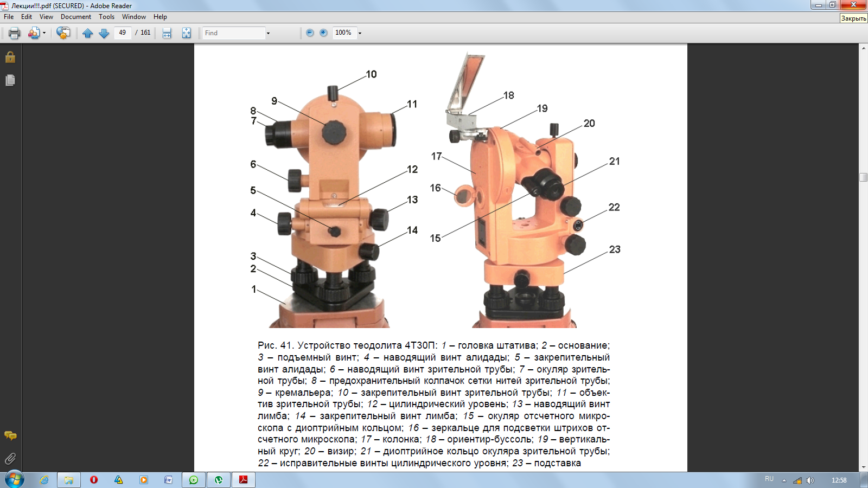
Task: Open the Tools menu
Action: coord(107,17)
